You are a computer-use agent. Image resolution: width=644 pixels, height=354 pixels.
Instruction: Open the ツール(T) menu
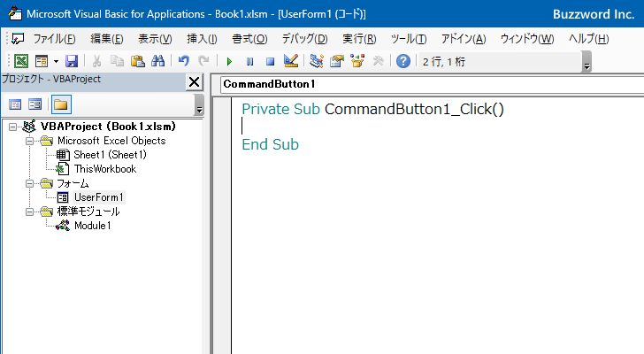[409, 39]
